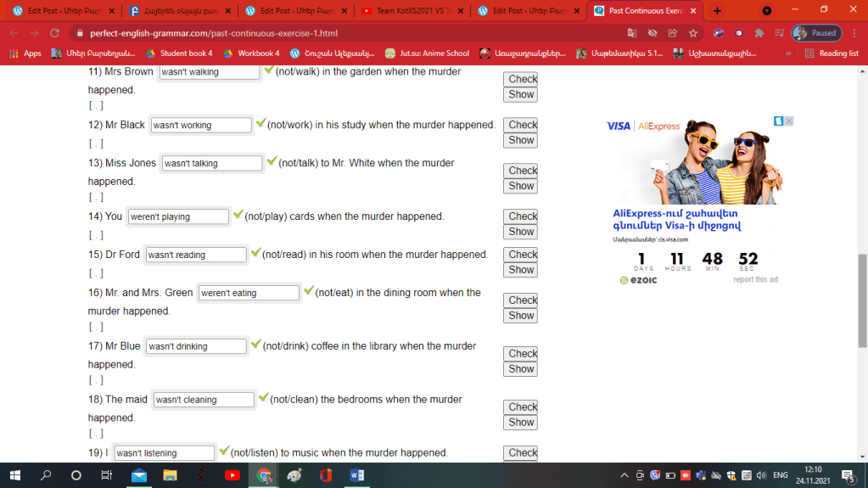Screen dimensions: 868x488
Task: Expand the hidden bookmarks overflow chevron
Action: [788, 53]
